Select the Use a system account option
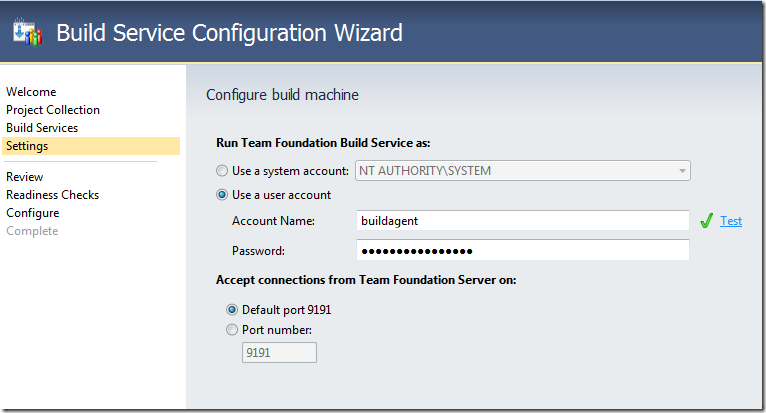The height and width of the screenshot is (413, 766). click(222, 171)
